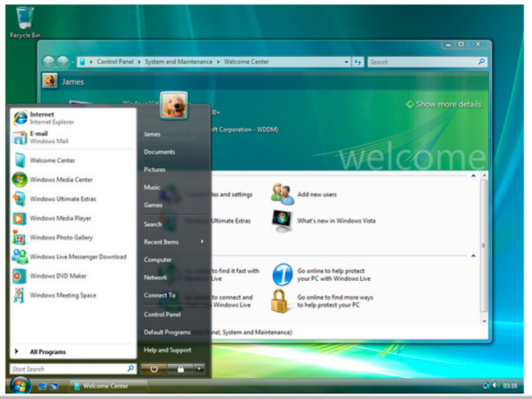Click System and Maintenance breadcrumb

pyautogui.click(x=179, y=62)
